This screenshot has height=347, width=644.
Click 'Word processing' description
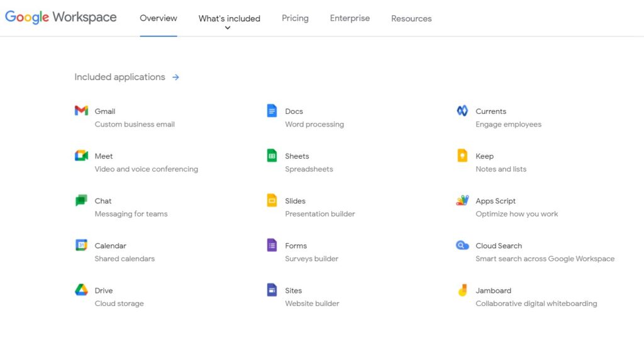[314, 124]
